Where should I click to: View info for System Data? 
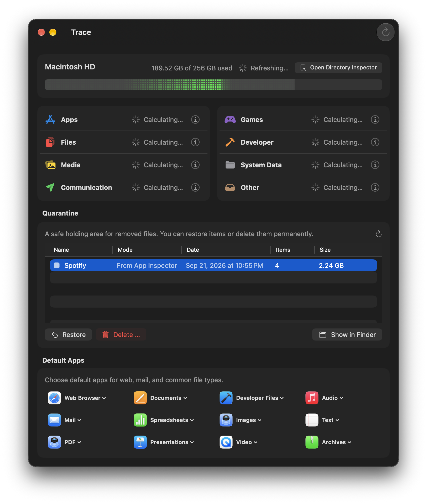coord(375,165)
